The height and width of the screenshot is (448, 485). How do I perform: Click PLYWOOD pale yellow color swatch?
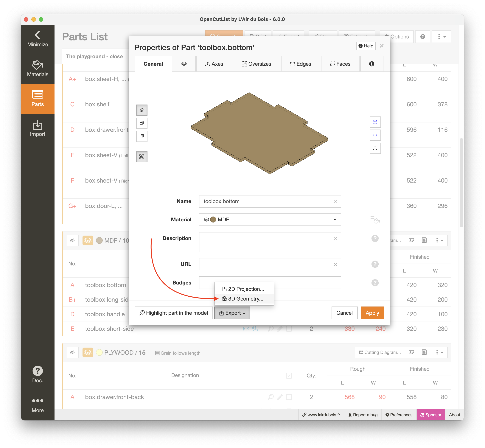pyautogui.click(x=99, y=352)
